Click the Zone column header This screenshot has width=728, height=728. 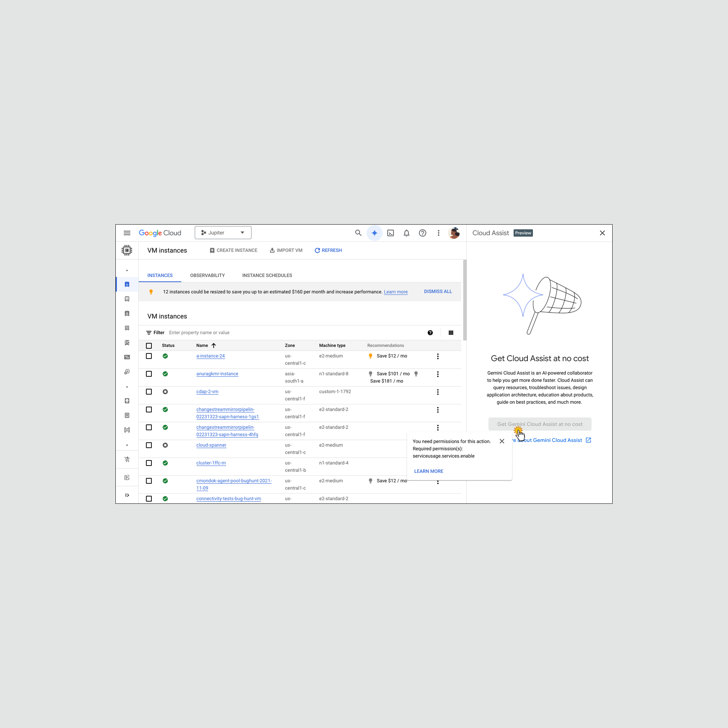(290, 345)
